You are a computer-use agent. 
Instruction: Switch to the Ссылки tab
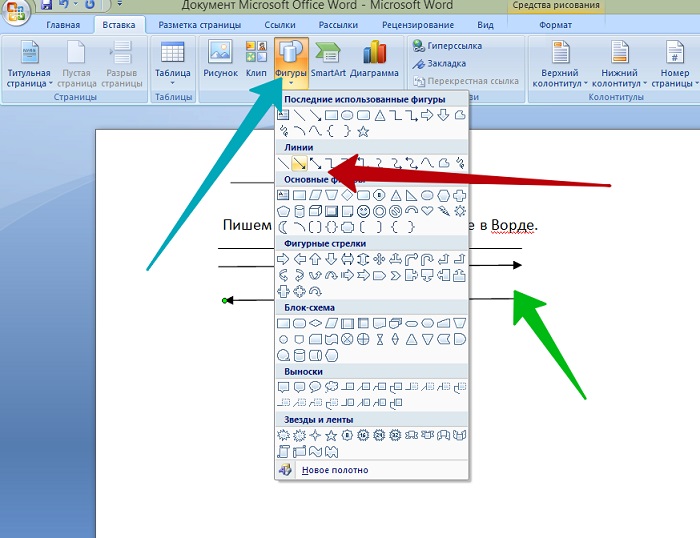[x=279, y=25]
